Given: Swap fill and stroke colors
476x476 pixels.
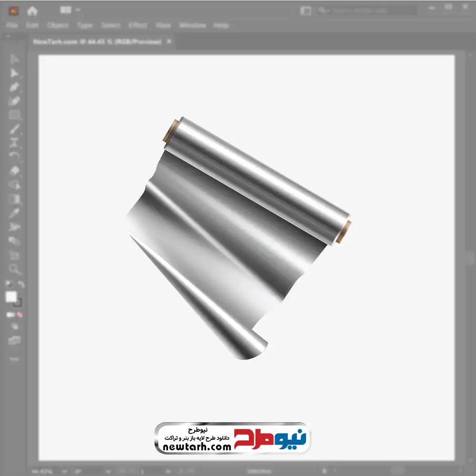Looking at the screenshot, I should click(x=21, y=284).
